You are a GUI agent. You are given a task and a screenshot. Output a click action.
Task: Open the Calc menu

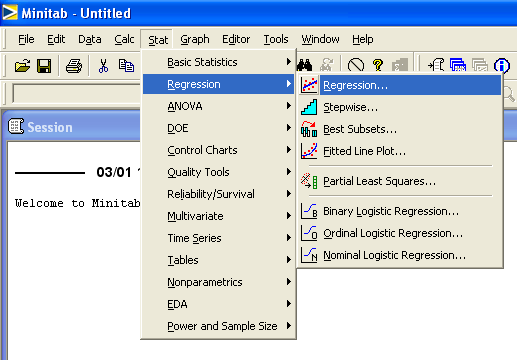click(124, 39)
